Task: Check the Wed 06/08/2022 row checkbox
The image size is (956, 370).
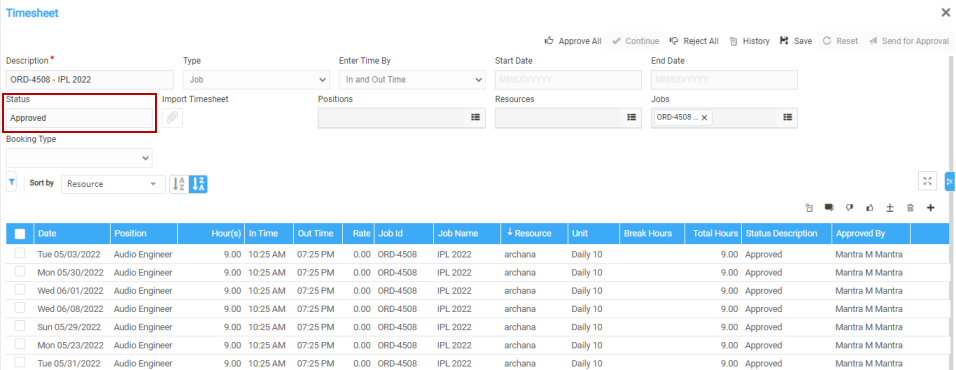Action: [20, 308]
